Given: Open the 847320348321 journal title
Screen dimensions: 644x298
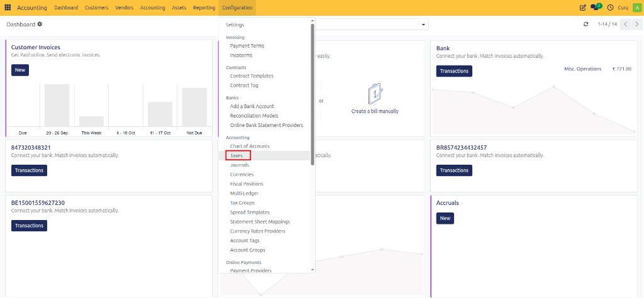Looking at the screenshot, I should tap(31, 147).
